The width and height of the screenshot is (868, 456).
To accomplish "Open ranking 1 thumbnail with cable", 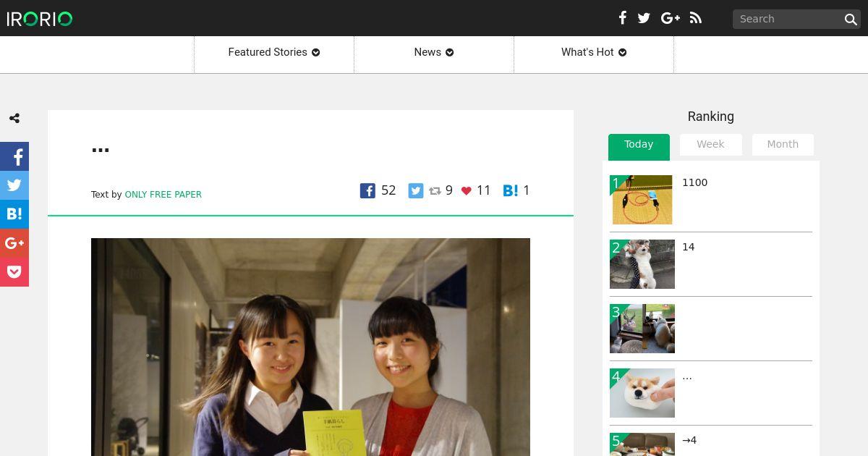I will [x=642, y=200].
